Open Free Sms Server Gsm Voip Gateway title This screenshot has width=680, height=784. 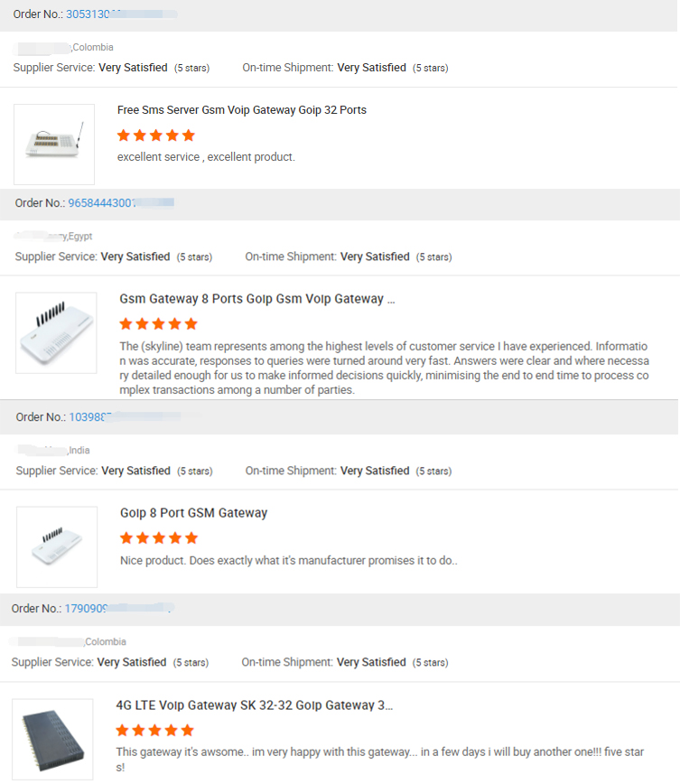pyautogui.click(x=242, y=110)
